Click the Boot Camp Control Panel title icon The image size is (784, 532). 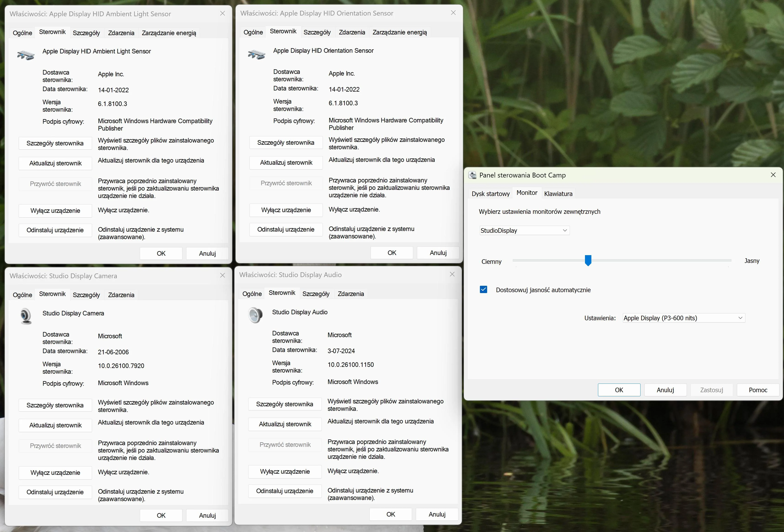coord(473,175)
